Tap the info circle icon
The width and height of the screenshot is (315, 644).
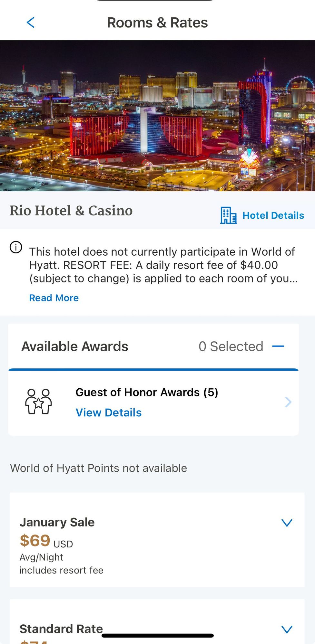point(16,247)
